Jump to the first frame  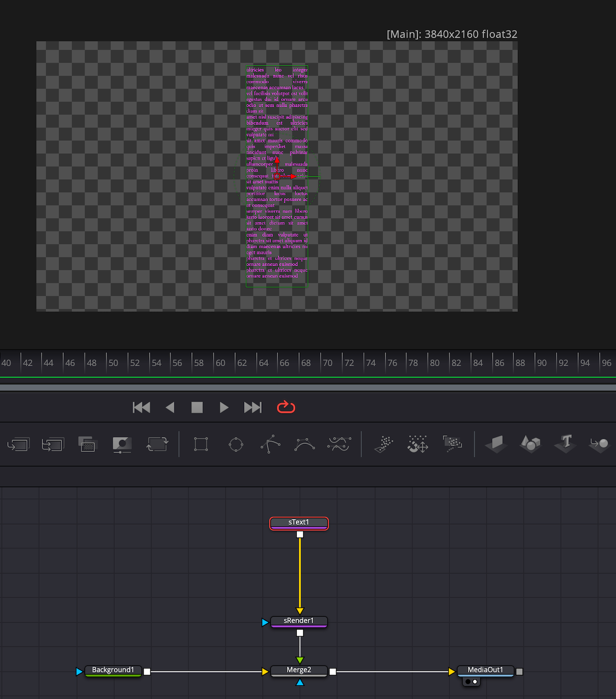coord(141,407)
